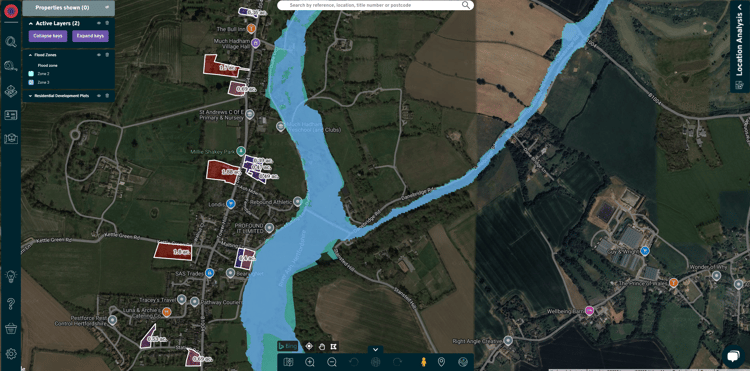This screenshot has height=371, width=750.
Task: Toggle visibility of all Active Layers
Action: pyautogui.click(x=99, y=23)
